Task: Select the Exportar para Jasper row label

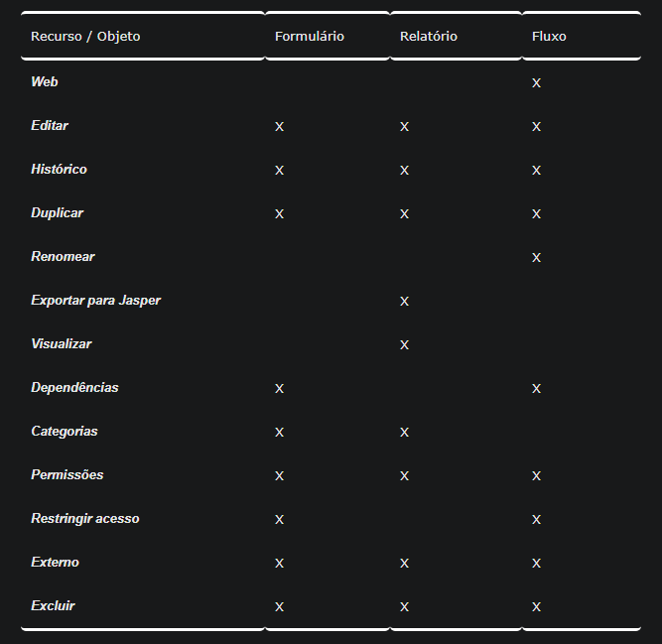Action: coord(95,301)
